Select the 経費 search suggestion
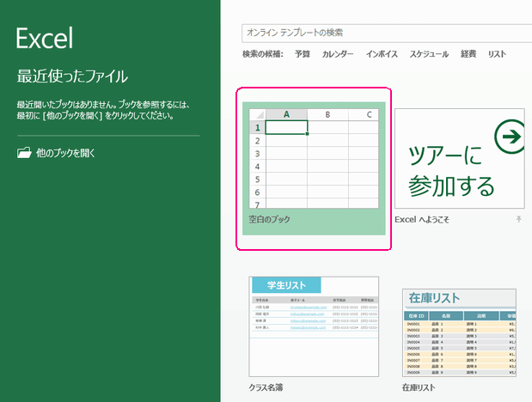The image size is (532, 402). click(x=468, y=54)
